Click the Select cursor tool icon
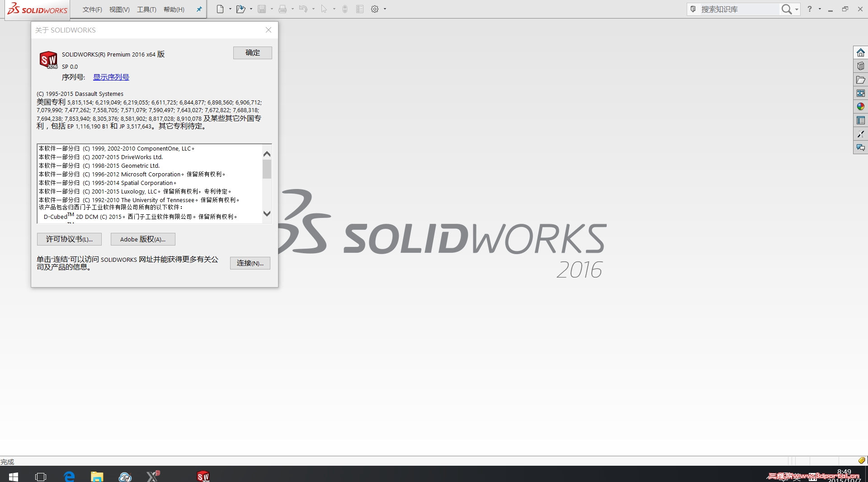 coord(324,9)
